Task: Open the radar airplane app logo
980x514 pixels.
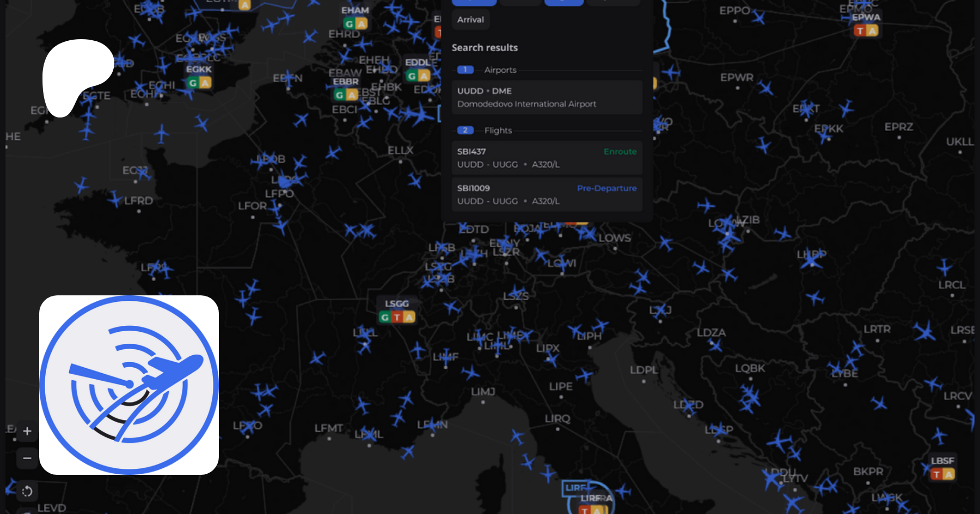Action: (x=129, y=385)
